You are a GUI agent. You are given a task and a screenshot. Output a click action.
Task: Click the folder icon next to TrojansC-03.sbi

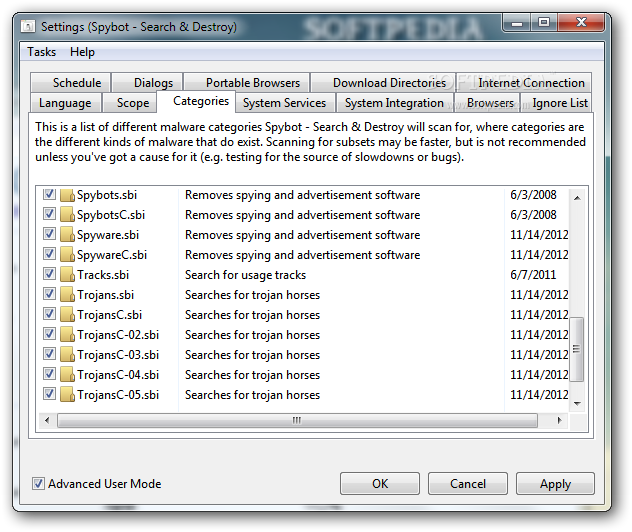coord(67,355)
